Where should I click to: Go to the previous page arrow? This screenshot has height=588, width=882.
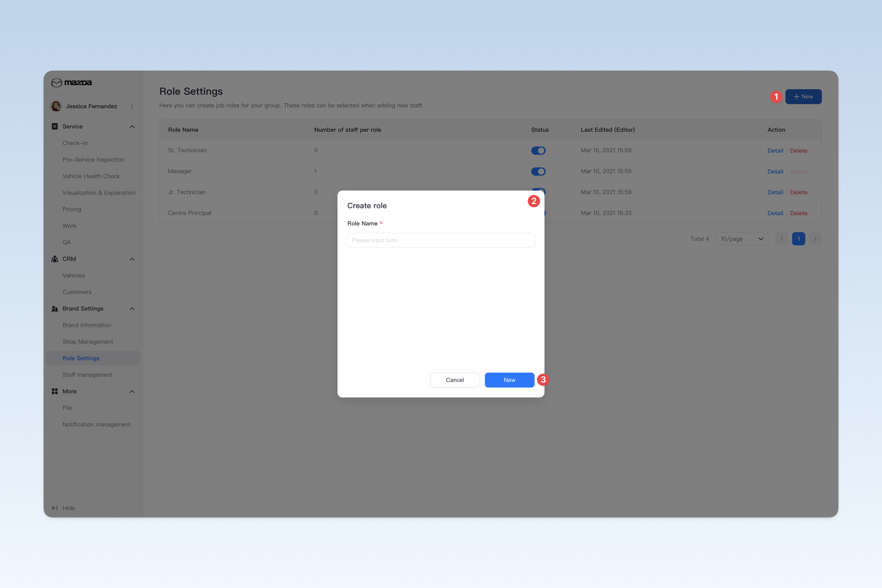782,239
